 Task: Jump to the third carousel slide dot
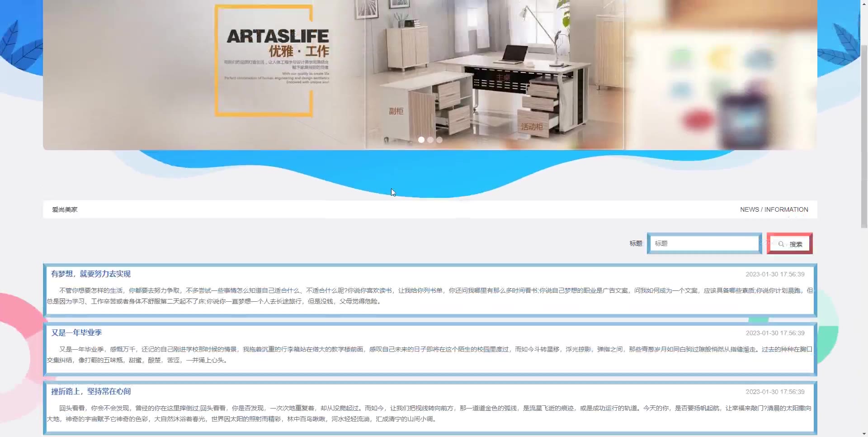pyautogui.click(x=439, y=140)
